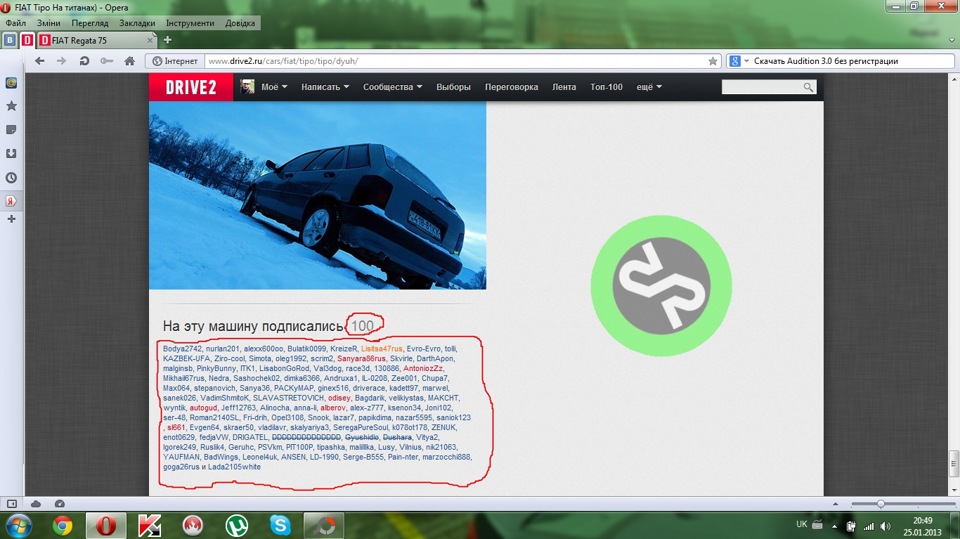This screenshot has width=960, height=539.
Task: Open the sidebar bookmarks star panel
Action: tap(11, 106)
